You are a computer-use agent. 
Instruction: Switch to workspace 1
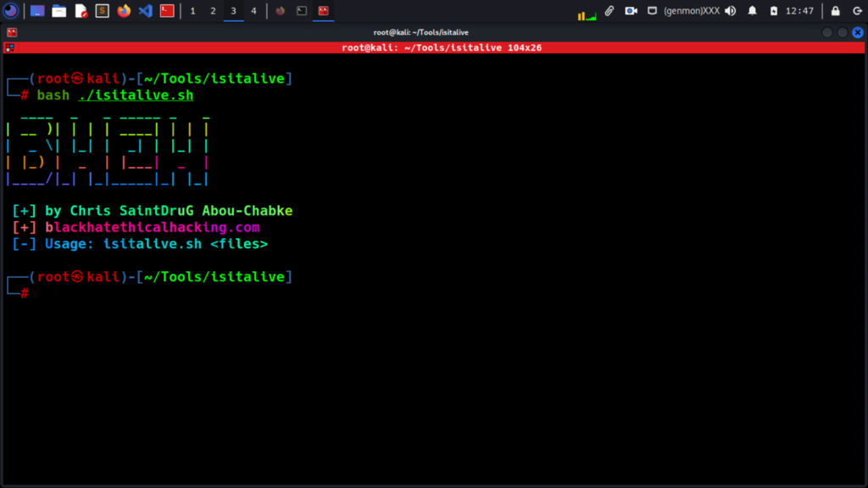click(x=192, y=11)
